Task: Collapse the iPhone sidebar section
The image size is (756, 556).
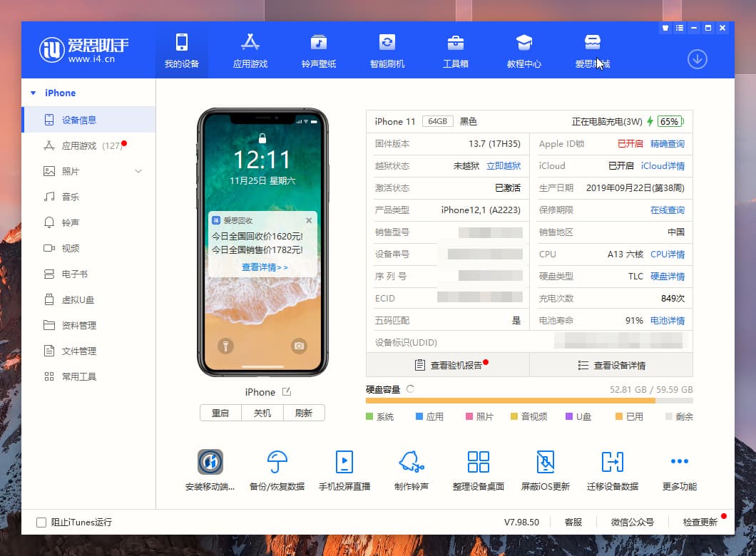Action: (32, 93)
